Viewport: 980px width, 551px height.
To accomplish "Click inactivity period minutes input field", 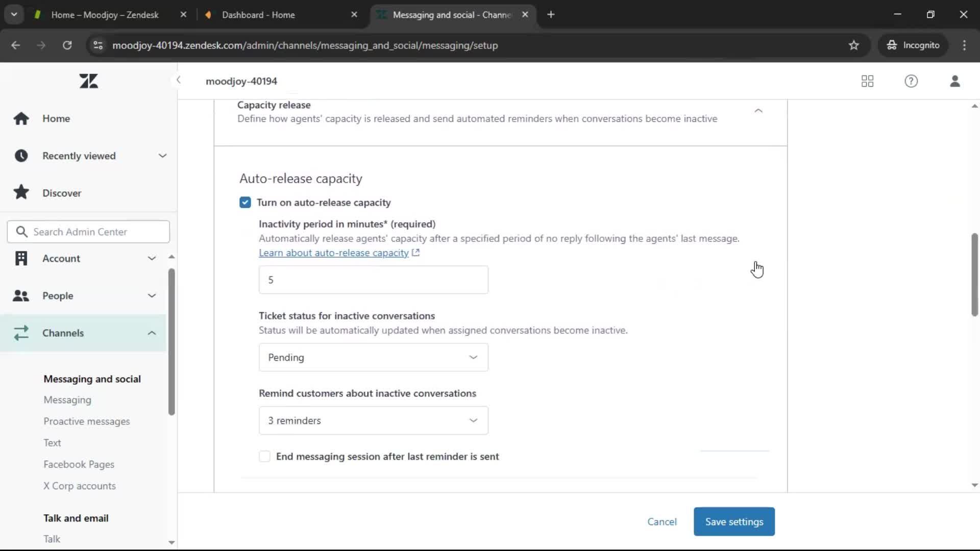I will point(373,280).
